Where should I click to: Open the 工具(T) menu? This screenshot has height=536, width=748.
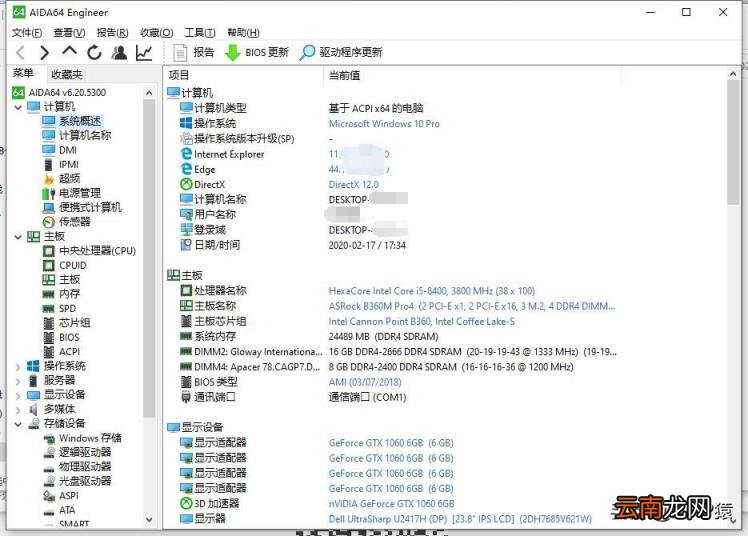pyautogui.click(x=200, y=32)
